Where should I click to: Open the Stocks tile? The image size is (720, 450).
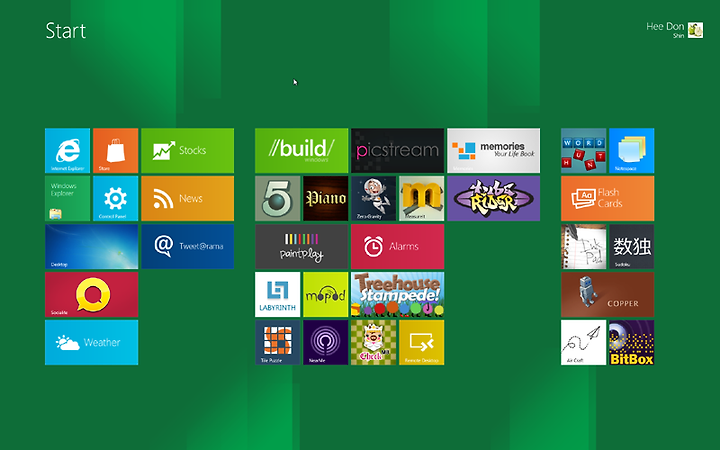[187, 151]
